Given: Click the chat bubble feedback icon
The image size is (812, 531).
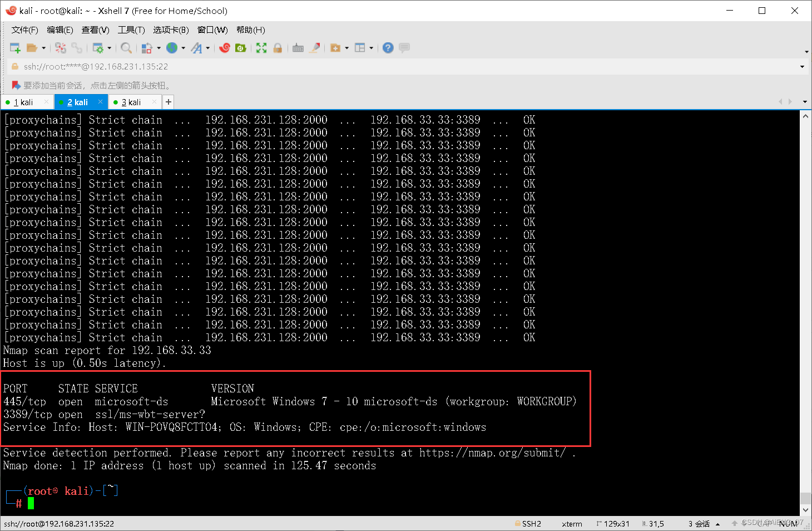Looking at the screenshot, I should pos(404,48).
